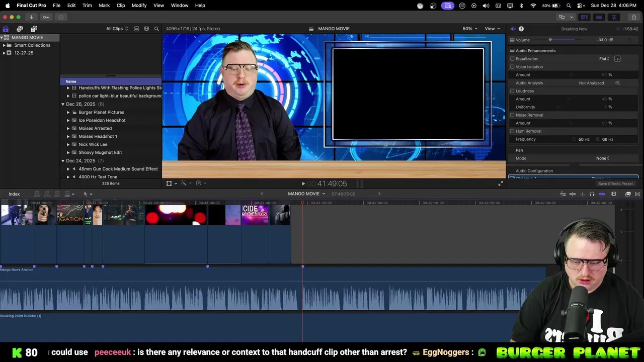Enable the Loudness checkbox
The image size is (644, 362).
tap(512, 91)
